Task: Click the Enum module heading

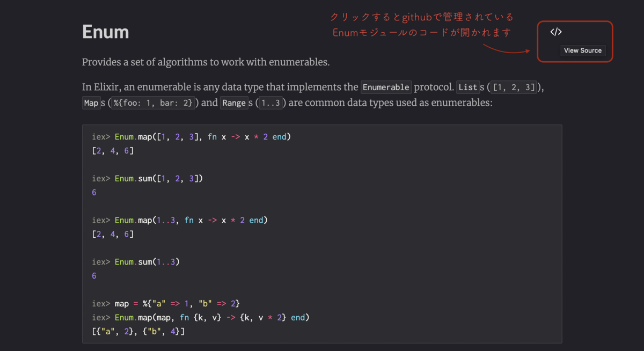Action: (x=106, y=32)
